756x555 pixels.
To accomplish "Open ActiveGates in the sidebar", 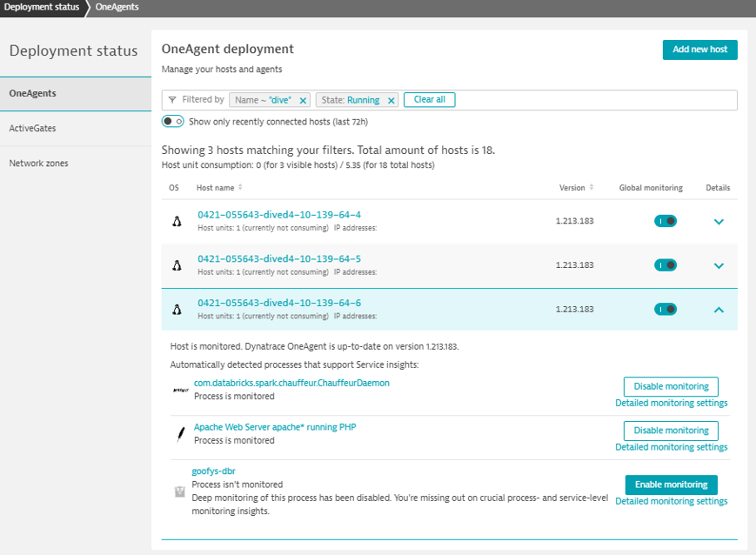I will (33, 128).
